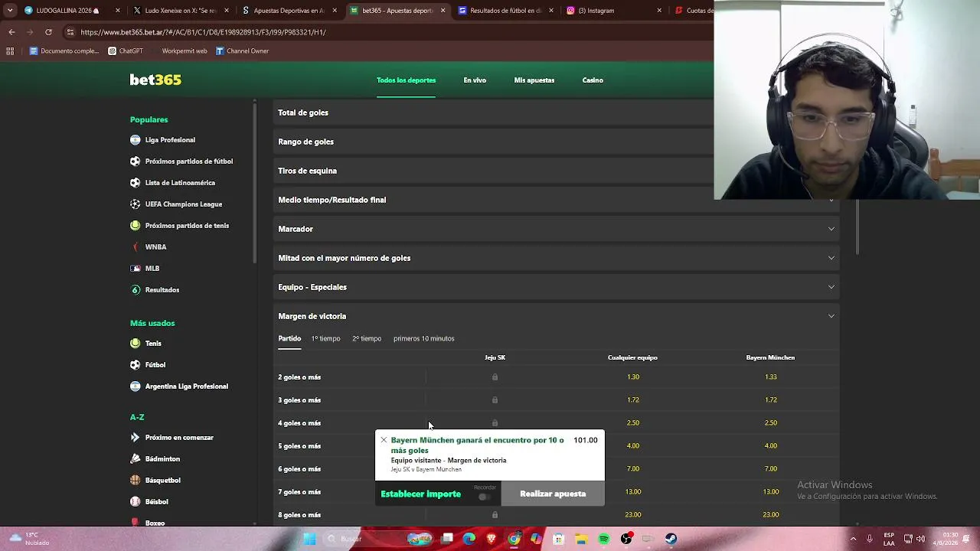
Task: Click Establecer importe in bet slip
Action: (x=421, y=494)
